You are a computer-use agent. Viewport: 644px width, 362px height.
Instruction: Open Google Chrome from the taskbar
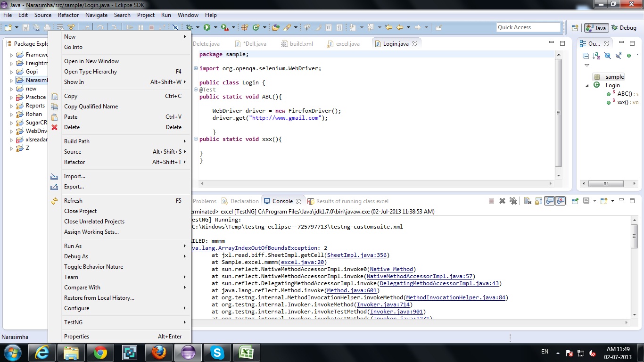coord(100,352)
